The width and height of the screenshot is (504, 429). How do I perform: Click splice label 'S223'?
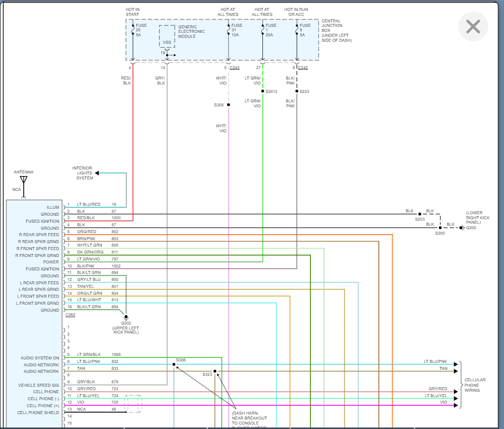point(304,91)
